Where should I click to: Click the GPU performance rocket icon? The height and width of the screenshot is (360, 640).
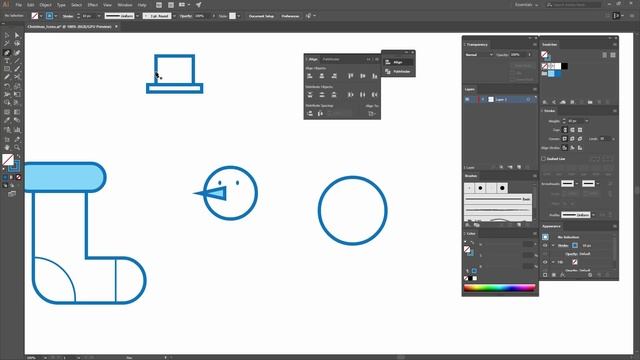tap(198, 5)
